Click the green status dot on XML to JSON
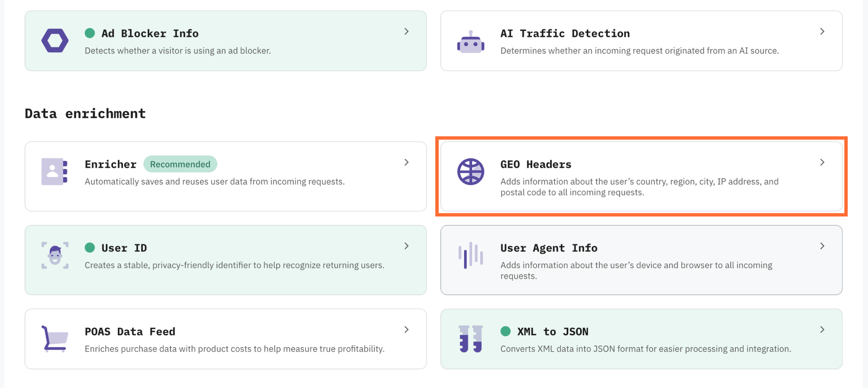 pos(506,331)
